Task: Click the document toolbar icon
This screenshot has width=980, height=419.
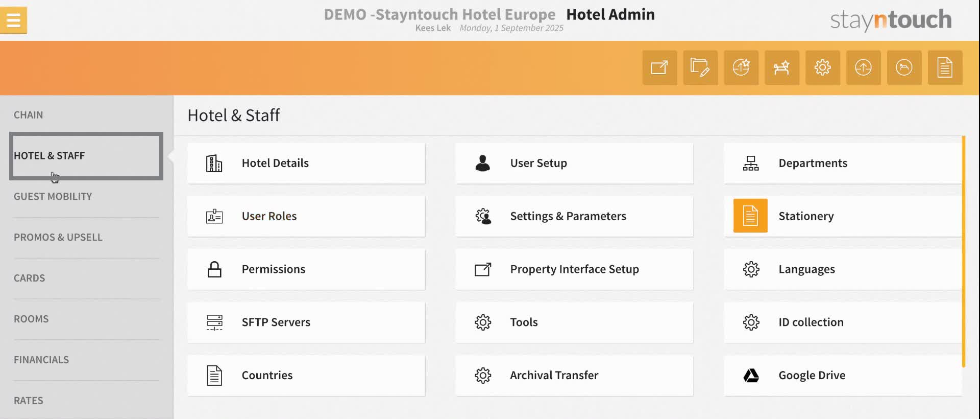Action: 945,67
